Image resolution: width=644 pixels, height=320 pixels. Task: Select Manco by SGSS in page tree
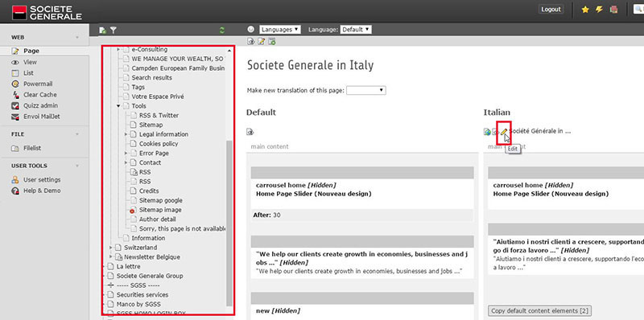coord(138,304)
